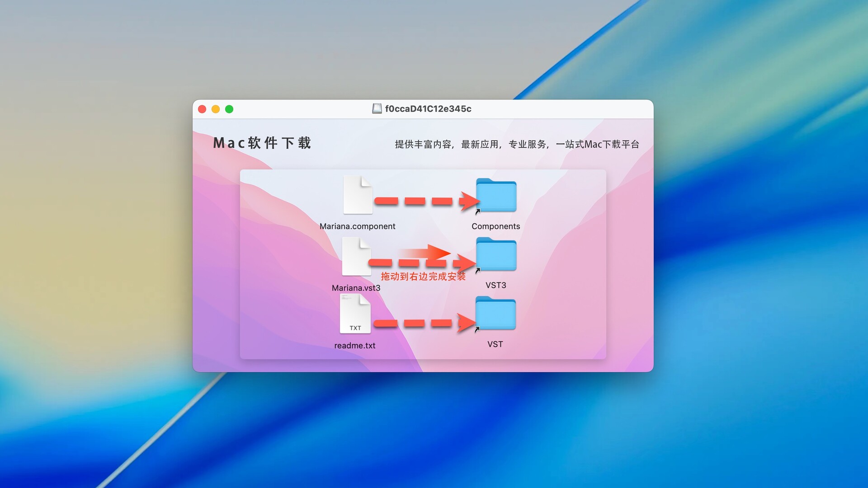The height and width of the screenshot is (488, 868).
Task: Click the Components folder shortcut icon
Action: (496, 195)
